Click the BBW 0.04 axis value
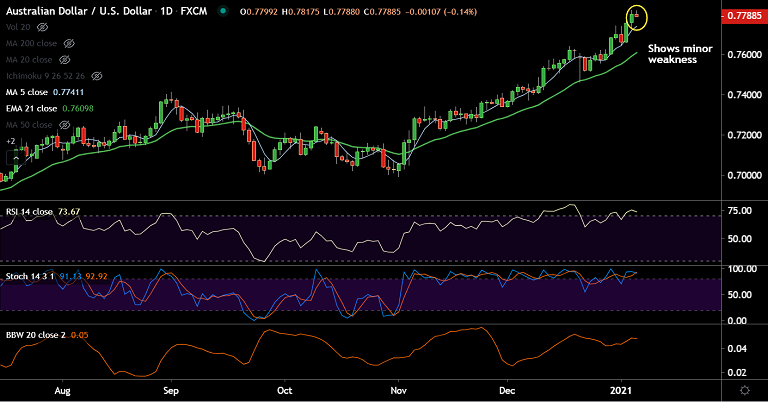 pos(737,349)
